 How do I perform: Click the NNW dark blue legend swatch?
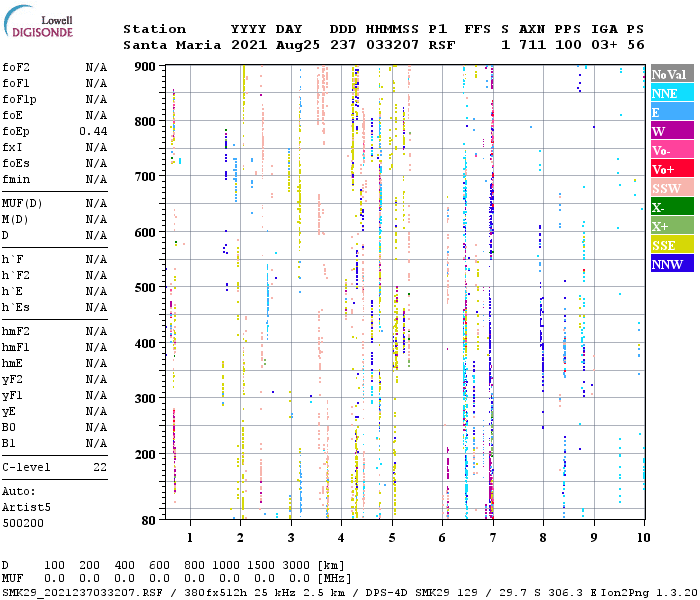pyautogui.click(x=671, y=264)
